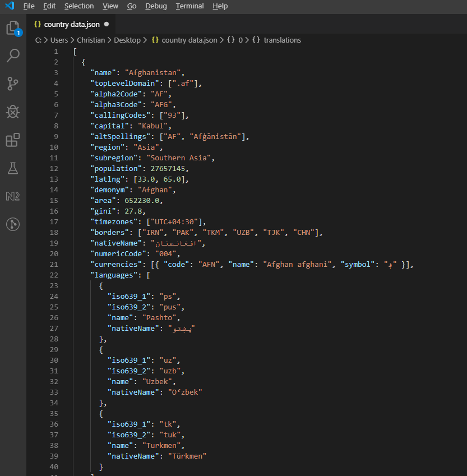Click country data.json in breadcrumb
The height and width of the screenshot is (476, 467).
point(189,40)
